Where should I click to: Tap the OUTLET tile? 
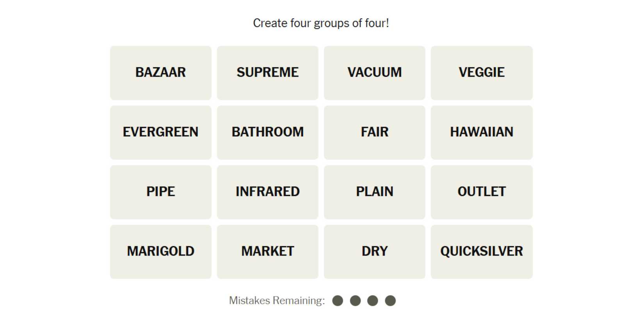tap(481, 192)
